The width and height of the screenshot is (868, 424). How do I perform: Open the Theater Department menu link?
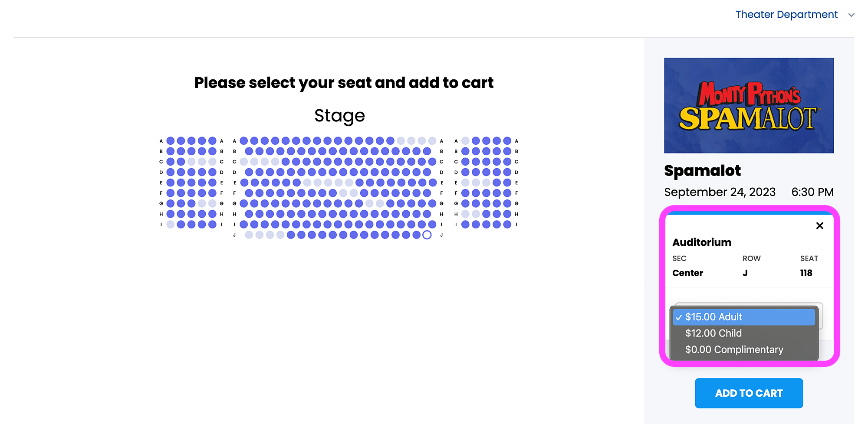(786, 14)
